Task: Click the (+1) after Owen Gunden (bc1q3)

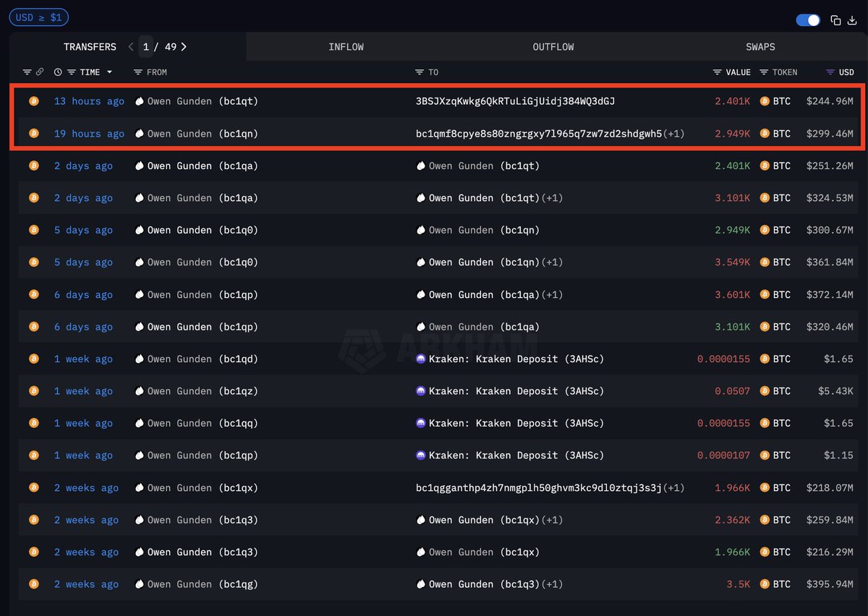Action: (x=552, y=584)
